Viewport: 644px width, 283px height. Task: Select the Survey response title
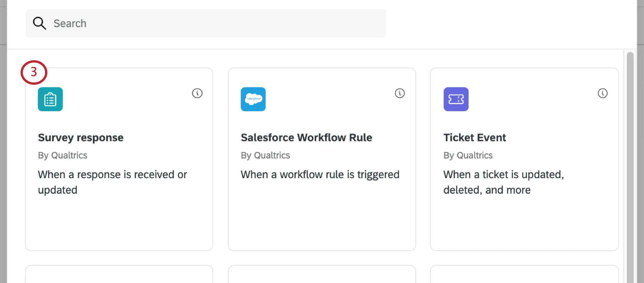(81, 137)
